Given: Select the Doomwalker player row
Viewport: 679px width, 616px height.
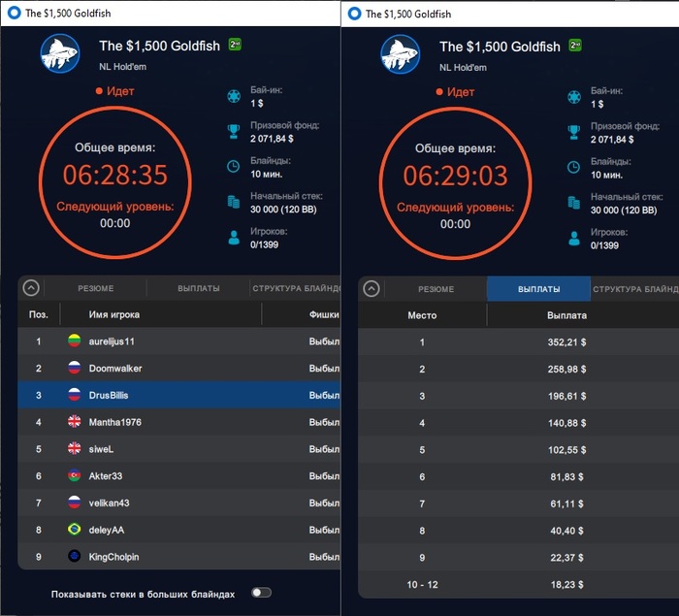Looking at the screenshot, I should [179, 369].
